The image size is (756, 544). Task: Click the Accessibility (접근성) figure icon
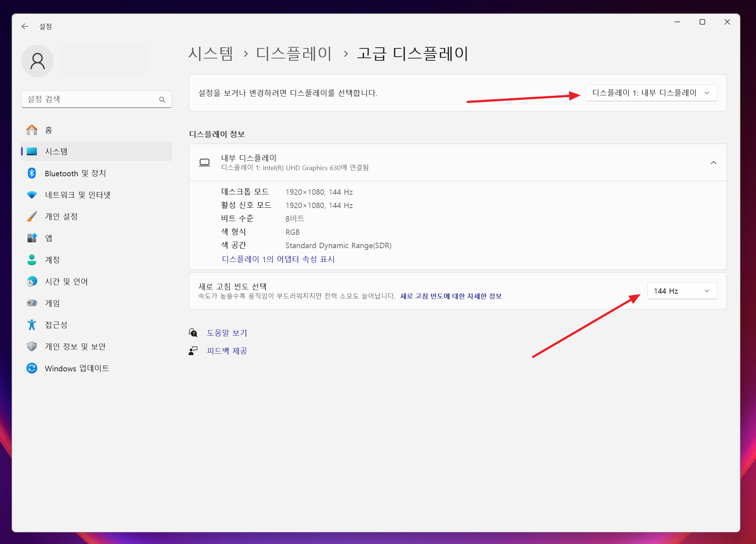pos(32,325)
